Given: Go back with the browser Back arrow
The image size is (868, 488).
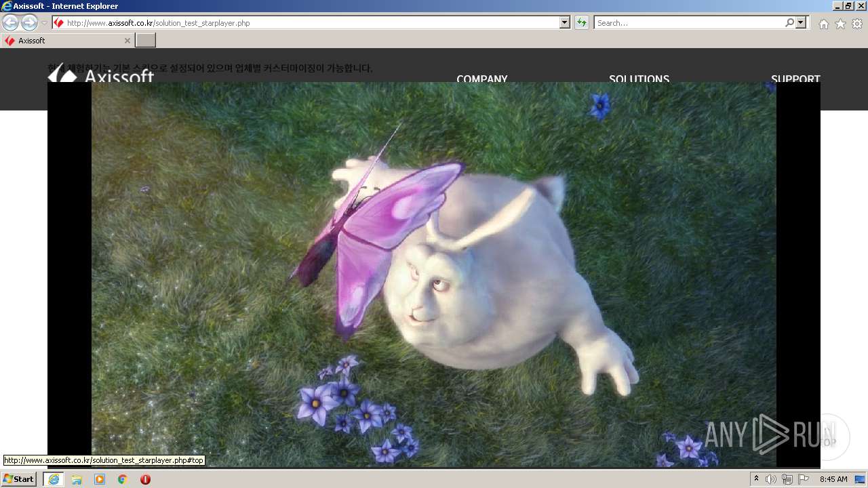Looking at the screenshot, I should coord(11,22).
